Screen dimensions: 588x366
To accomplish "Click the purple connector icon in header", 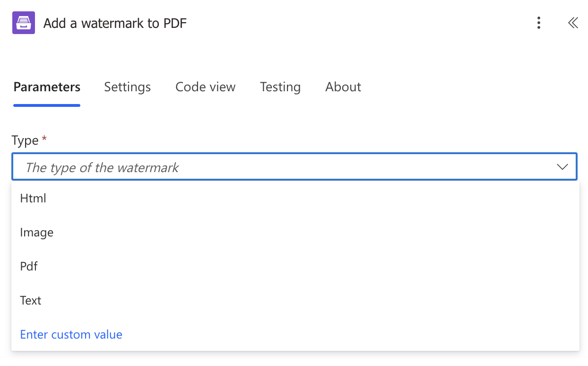I will point(24,23).
